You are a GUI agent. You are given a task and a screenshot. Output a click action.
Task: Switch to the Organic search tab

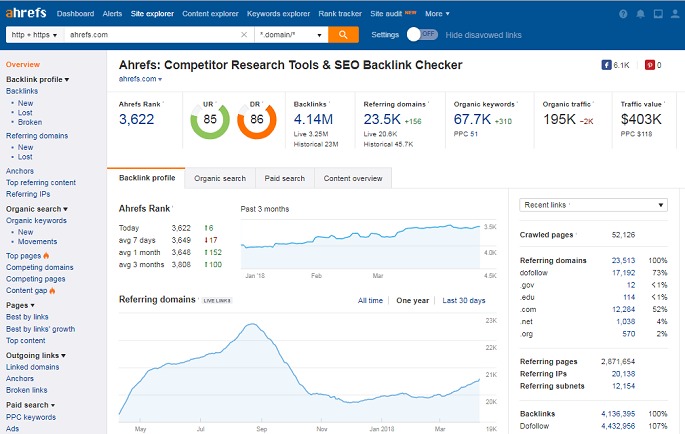(220, 178)
